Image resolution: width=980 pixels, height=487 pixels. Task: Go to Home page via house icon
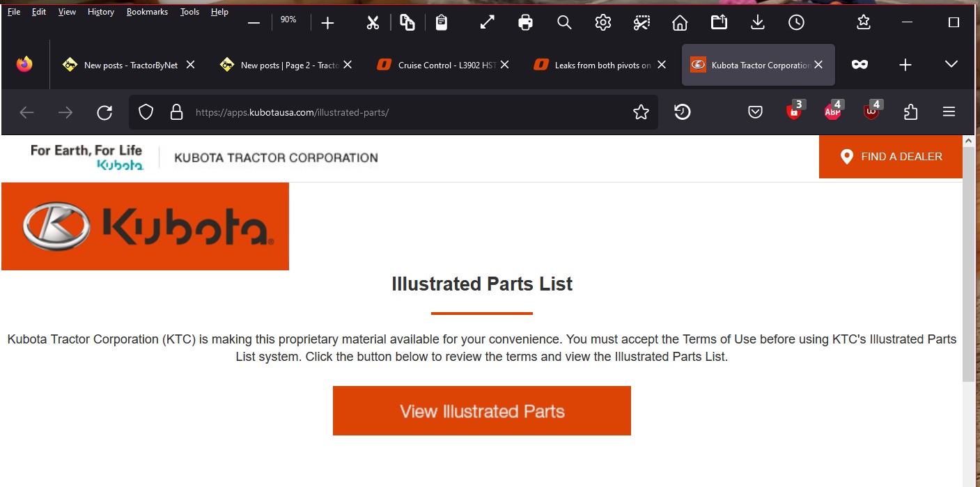680,23
